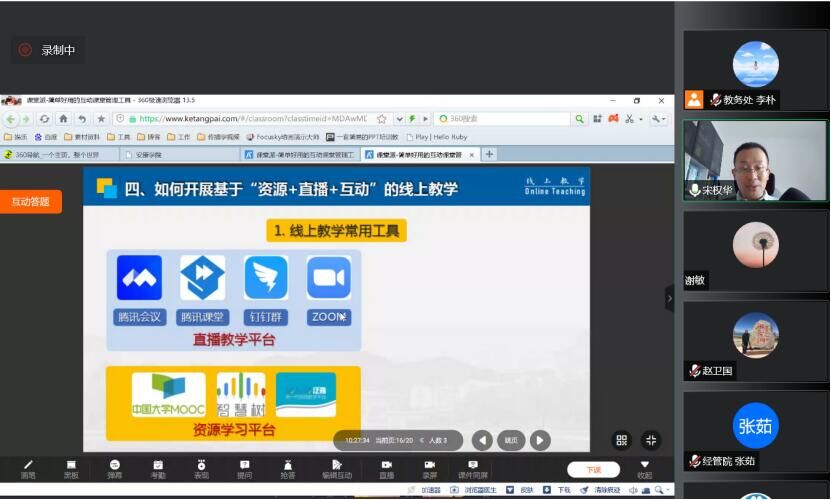Click the 考勤 attendance icon
Screen dimensions: 831x500
158,468
